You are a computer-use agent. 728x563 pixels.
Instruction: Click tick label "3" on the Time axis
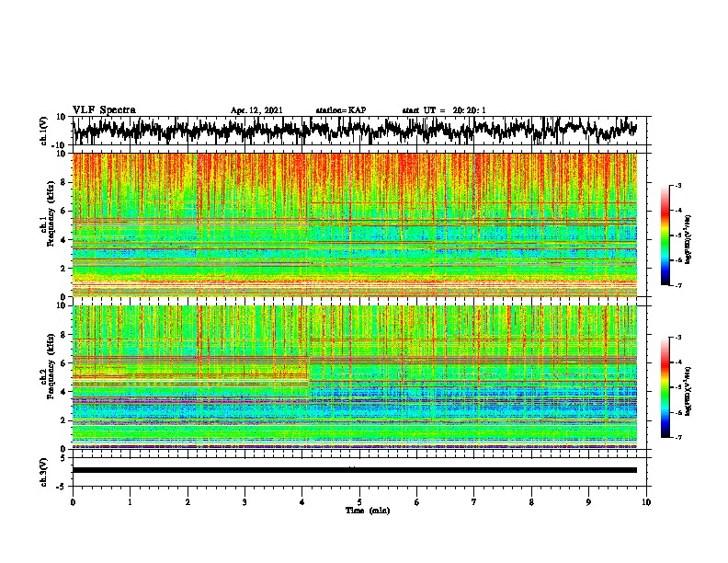(x=245, y=502)
